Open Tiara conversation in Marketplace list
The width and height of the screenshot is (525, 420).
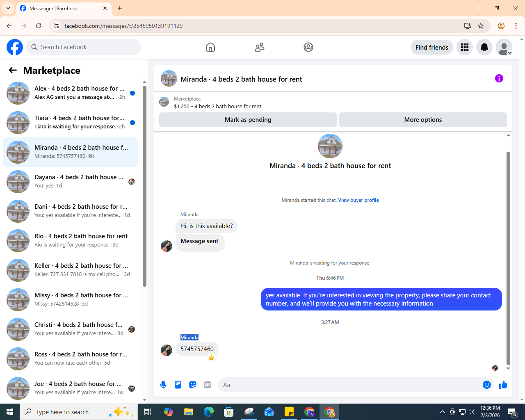(x=71, y=123)
